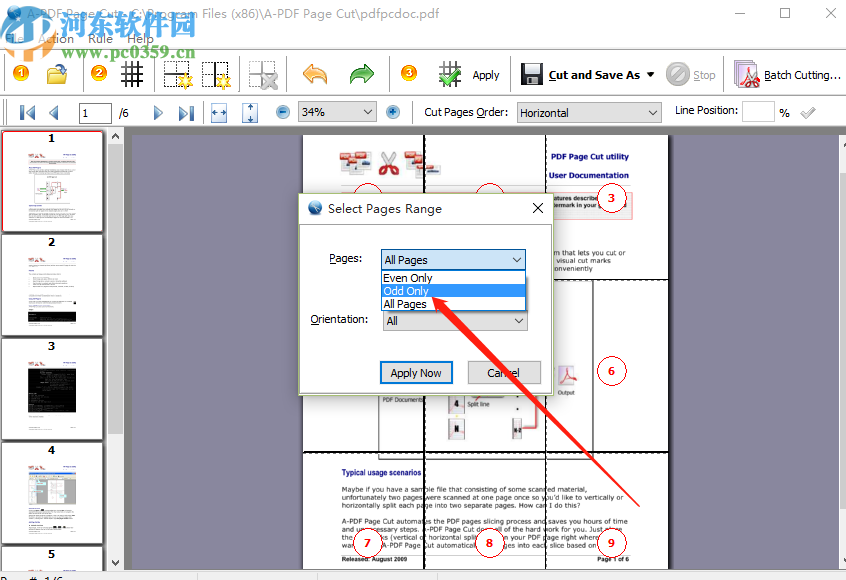Image resolution: width=846 pixels, height=580 pixels.
Task: Redo the last action
Action: tap(361, 74)
